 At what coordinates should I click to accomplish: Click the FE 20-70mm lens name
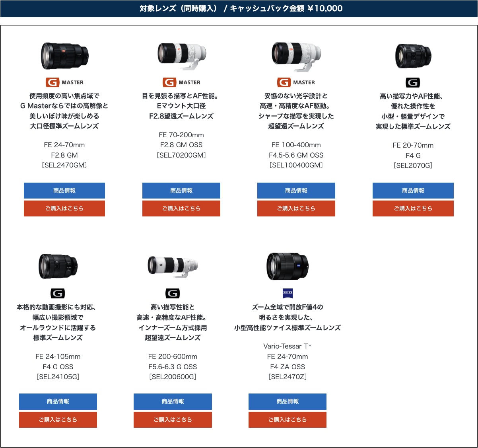pyautogui.click(x=413, y=145)
